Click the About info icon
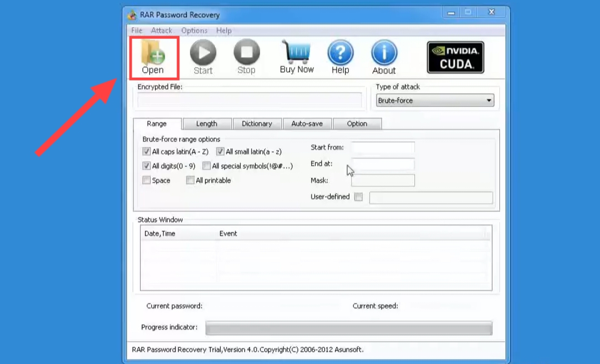The height and width of the screenshot is (364, 600). (x=384, y=53)
